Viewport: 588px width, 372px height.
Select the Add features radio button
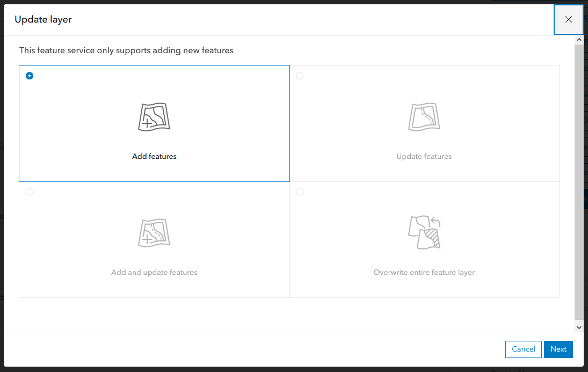(x=29, y=76)
